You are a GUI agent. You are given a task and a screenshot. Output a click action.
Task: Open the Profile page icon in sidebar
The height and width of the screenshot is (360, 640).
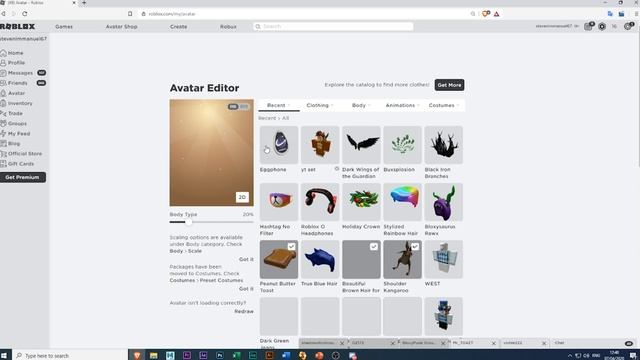click(x=3, y=63)
